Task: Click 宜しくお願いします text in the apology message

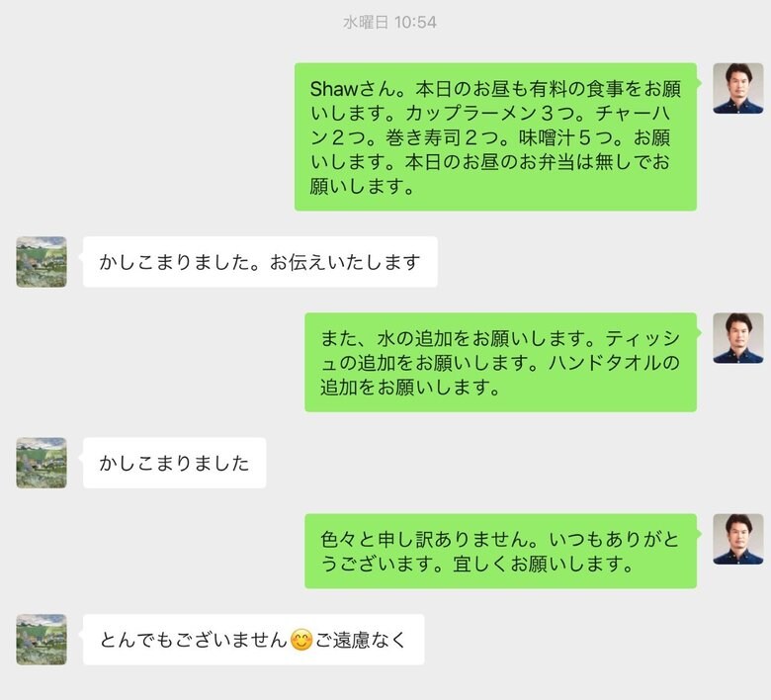Action: pos(543,564)
